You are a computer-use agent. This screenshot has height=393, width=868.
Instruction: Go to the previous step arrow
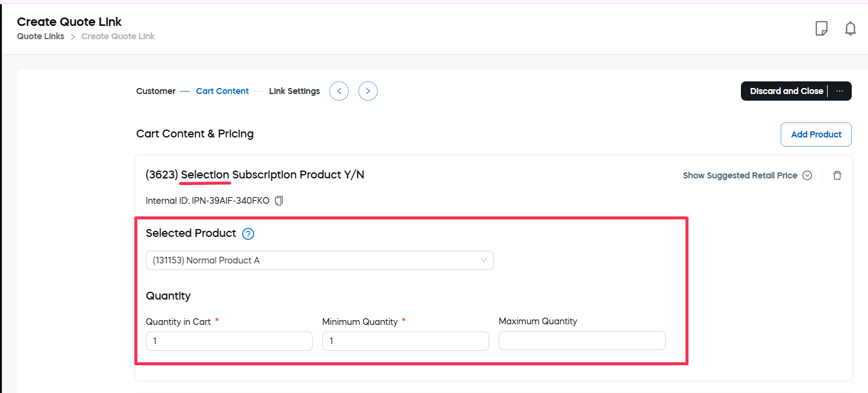339,91
